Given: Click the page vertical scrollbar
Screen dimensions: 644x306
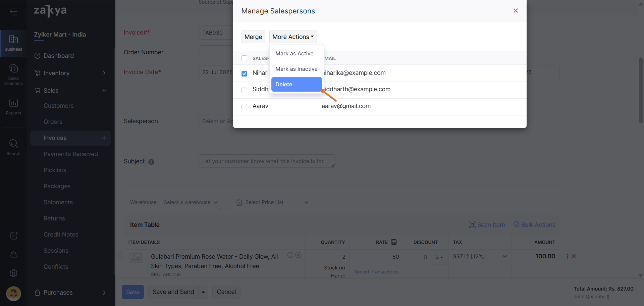Looking at the screenshot, I should [641, 91].
